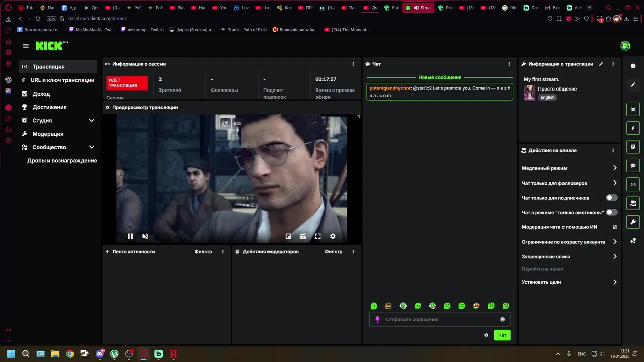Open the info icon in the right sidebar
Viewport: 644px width, 362px height.
coord(633,66)
